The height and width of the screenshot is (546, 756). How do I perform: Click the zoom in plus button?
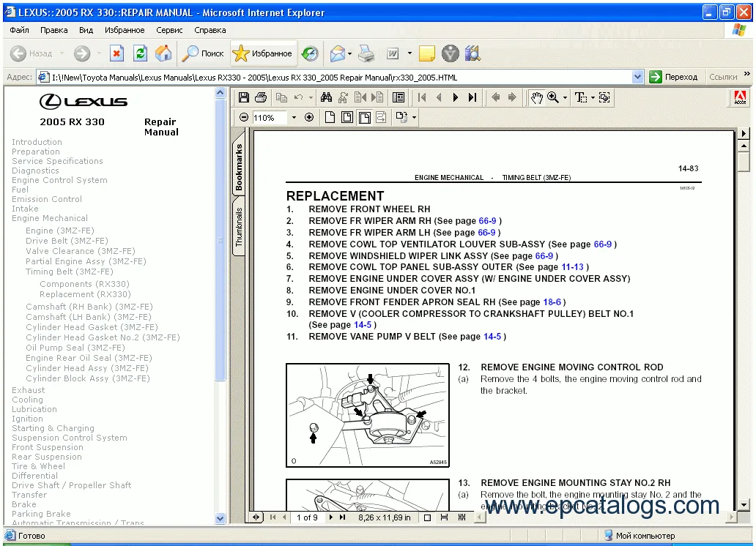pos(310,117)
